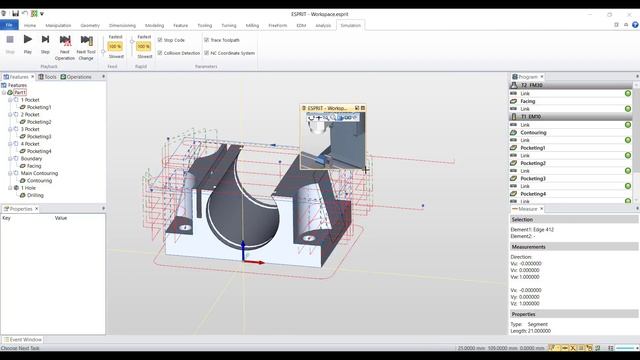
Task: Open the quick access toolbar customize arrow
Action: click(42, 14)
